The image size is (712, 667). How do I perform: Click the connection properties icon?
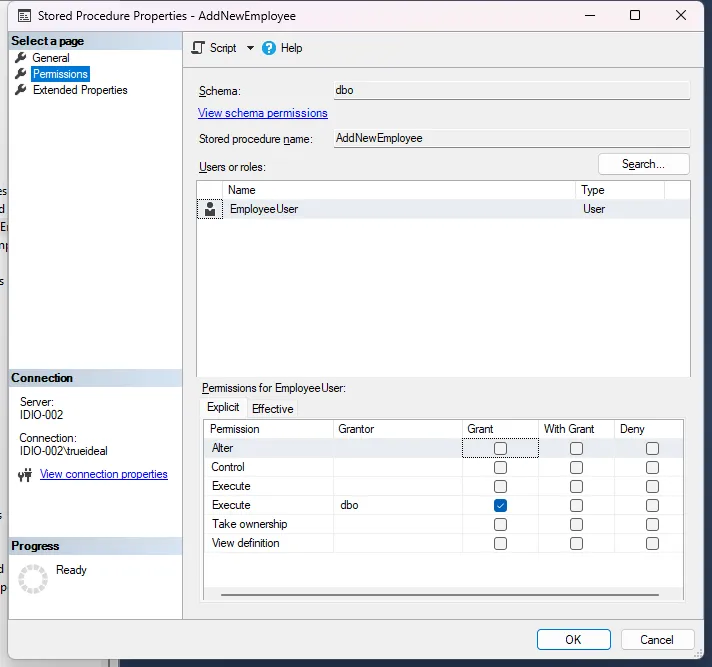click(x=26, y=475)
